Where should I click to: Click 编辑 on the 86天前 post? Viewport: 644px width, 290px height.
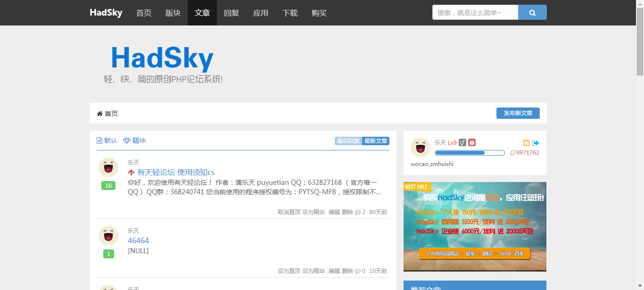tap(334, 212)
